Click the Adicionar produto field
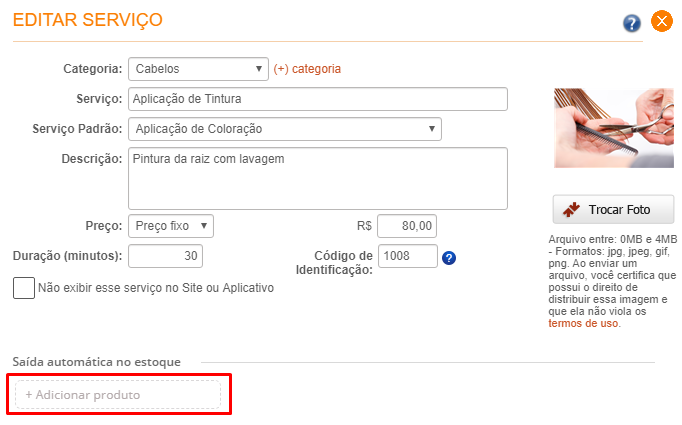 click(x=118, y=395)
